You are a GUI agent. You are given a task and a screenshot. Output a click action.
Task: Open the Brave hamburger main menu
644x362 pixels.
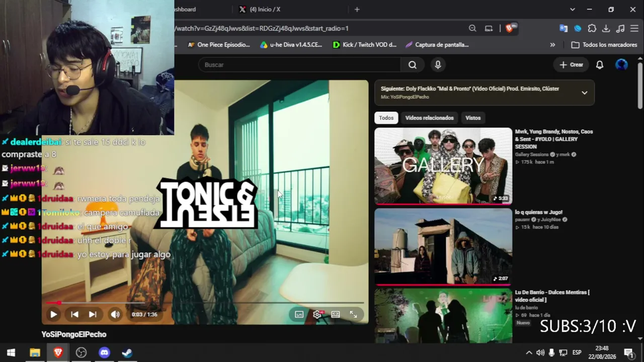coord(634,29)
